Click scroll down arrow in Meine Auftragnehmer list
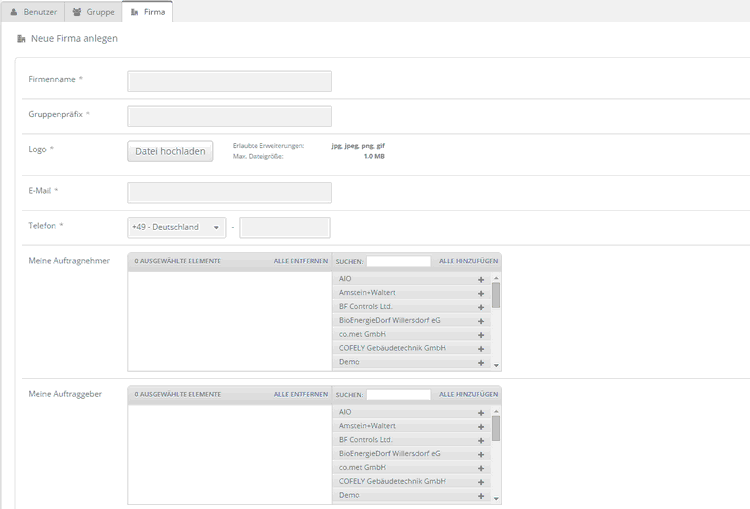This screenshot has width=750, height=509. click(x=496, y=365)
